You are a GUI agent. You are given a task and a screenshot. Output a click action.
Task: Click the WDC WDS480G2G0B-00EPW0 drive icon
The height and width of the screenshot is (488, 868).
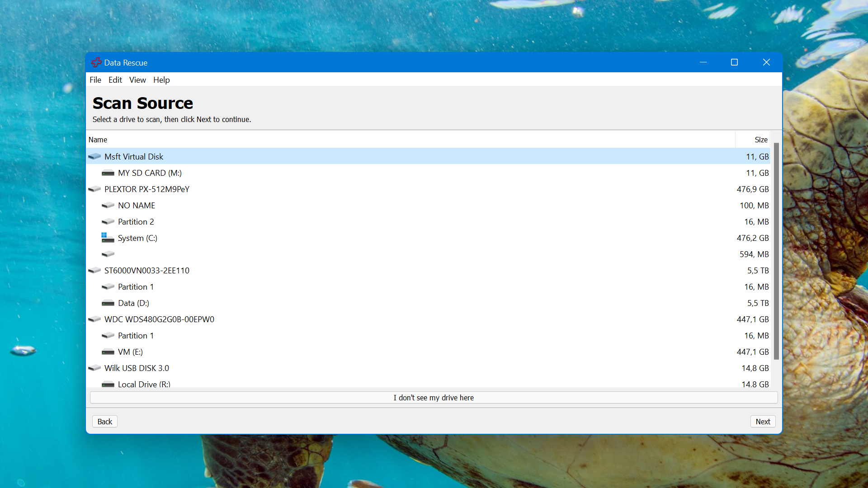pyautogui.click(x=94, y=319)
